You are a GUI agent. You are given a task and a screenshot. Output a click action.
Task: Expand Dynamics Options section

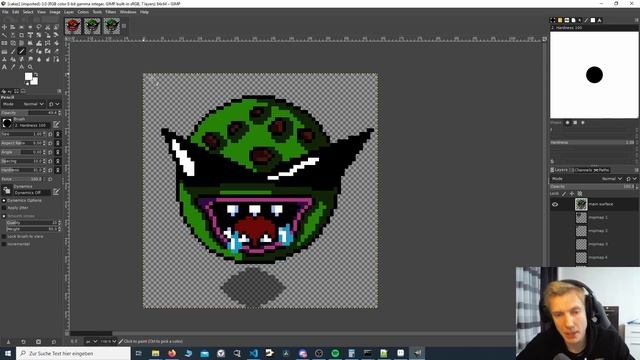point(4,200)
